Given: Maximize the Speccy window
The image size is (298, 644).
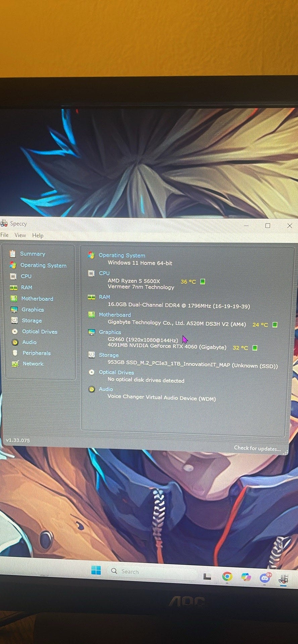Looking at the screenshot, I should tap(268, 225).
